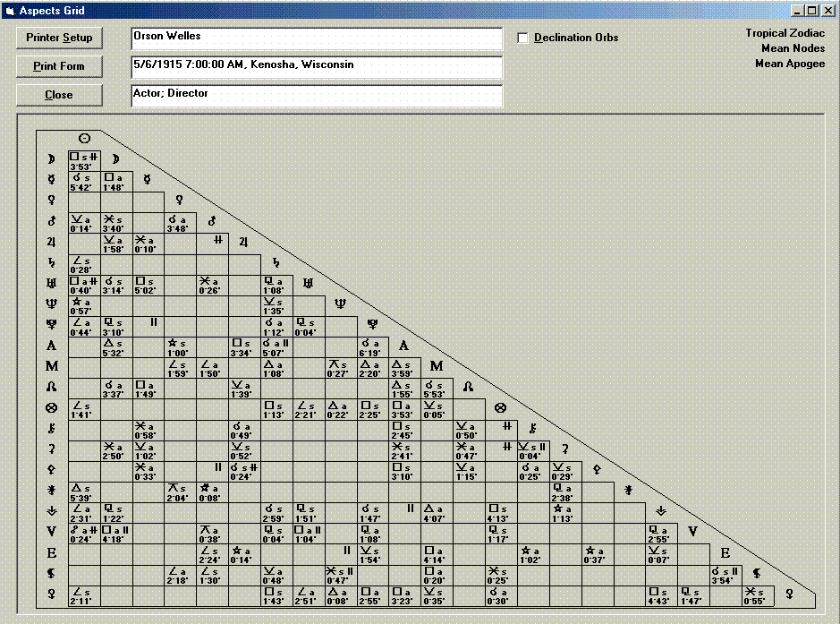Click the Sun-Moon square cell showing 3°53'

[x=84, y=160]
